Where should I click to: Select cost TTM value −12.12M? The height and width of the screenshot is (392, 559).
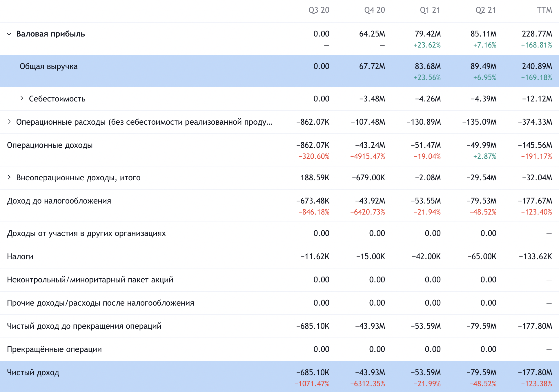[537, 99]
